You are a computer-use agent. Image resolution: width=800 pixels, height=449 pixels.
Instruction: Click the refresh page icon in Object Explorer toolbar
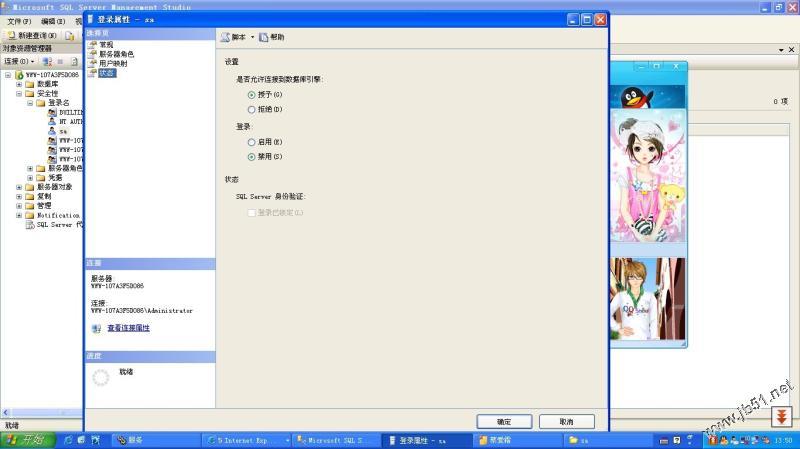pyautogui.click(x=74, y=61)
